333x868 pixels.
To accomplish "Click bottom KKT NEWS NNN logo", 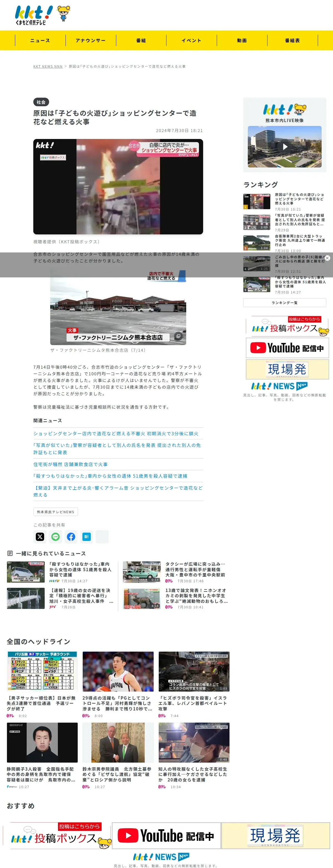I will pos(161,857).
